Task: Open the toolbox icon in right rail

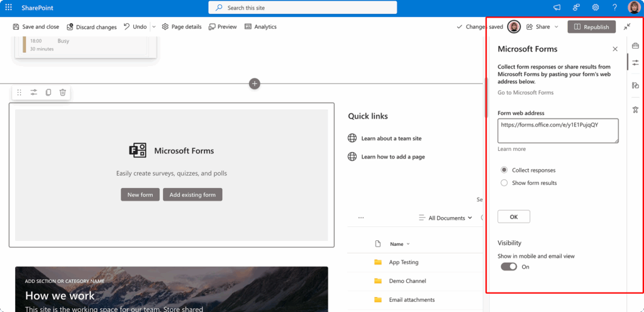Action: [x=635, y=45]
